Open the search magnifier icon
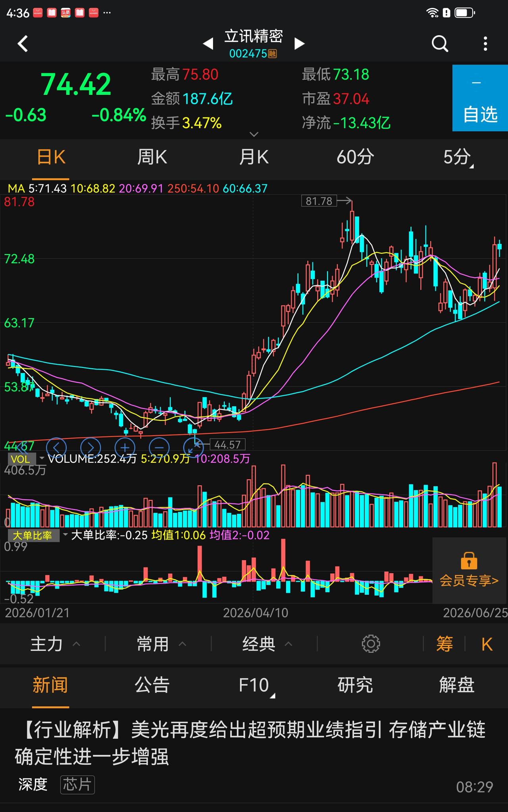This screenshot has width=508, height=812. pyautogui.click(x=440, y=44)
